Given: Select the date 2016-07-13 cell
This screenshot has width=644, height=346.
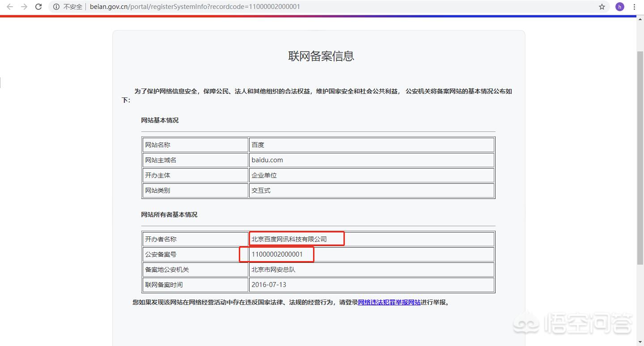Looking at the screenshot, I should point(372,285).
